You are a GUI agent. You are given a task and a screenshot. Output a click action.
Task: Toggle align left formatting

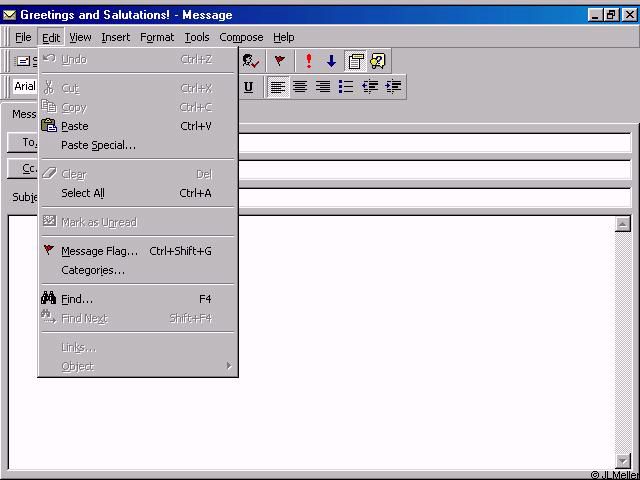coord(278,87)
